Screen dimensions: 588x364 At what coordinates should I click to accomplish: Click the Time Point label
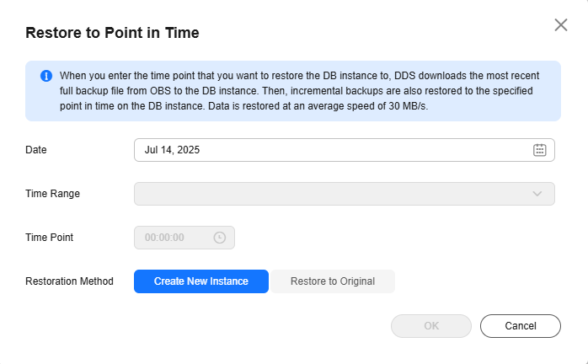click(50, 238)
